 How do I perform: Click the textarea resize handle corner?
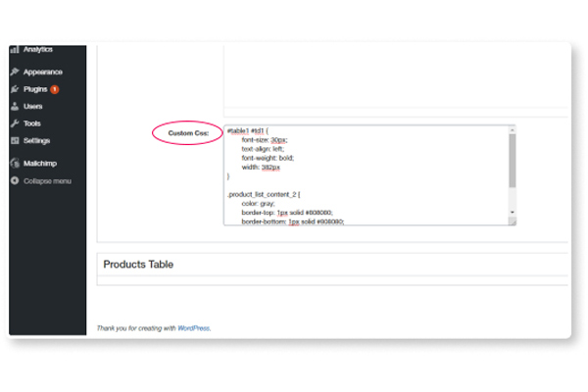pos(512,221)
